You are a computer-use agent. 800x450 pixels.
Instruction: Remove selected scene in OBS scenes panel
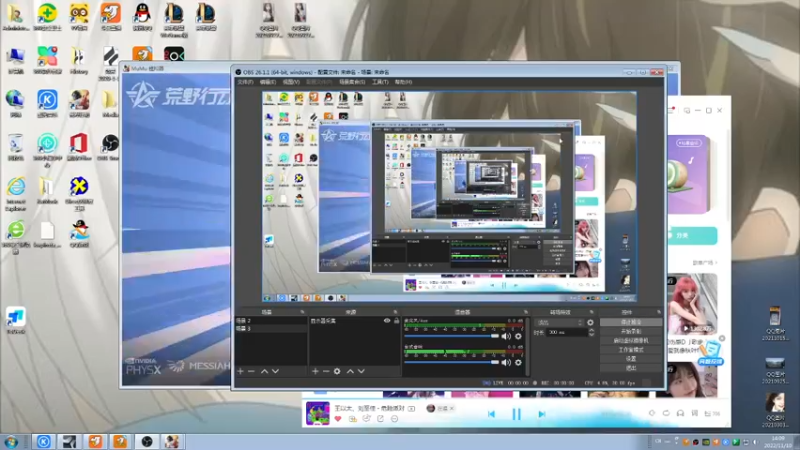coord(251,371)
